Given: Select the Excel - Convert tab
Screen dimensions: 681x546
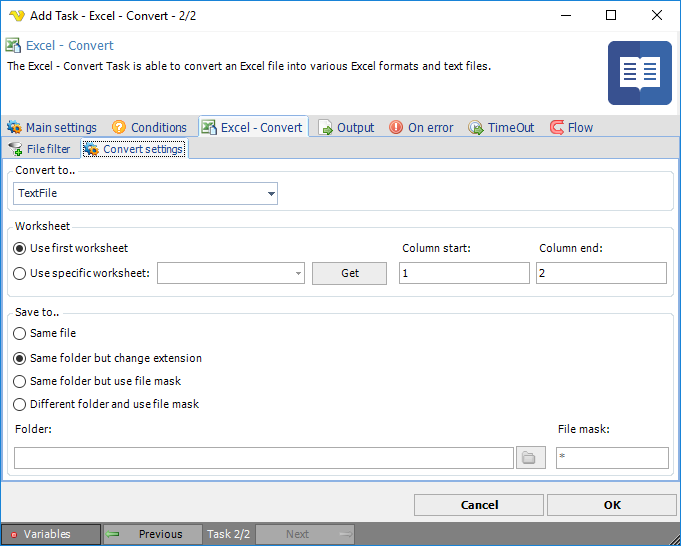Looking at the screenshot, I should click(253, 127).
